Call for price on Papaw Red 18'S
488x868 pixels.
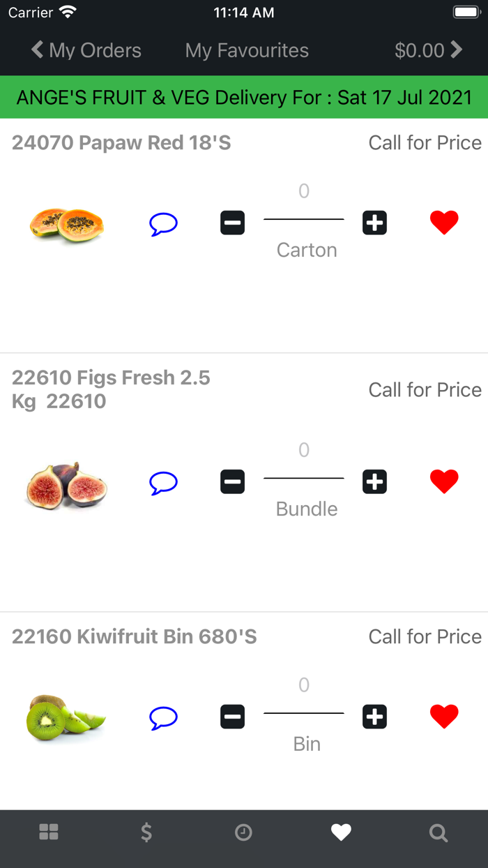pyautogui.click(x=425, y=142)
